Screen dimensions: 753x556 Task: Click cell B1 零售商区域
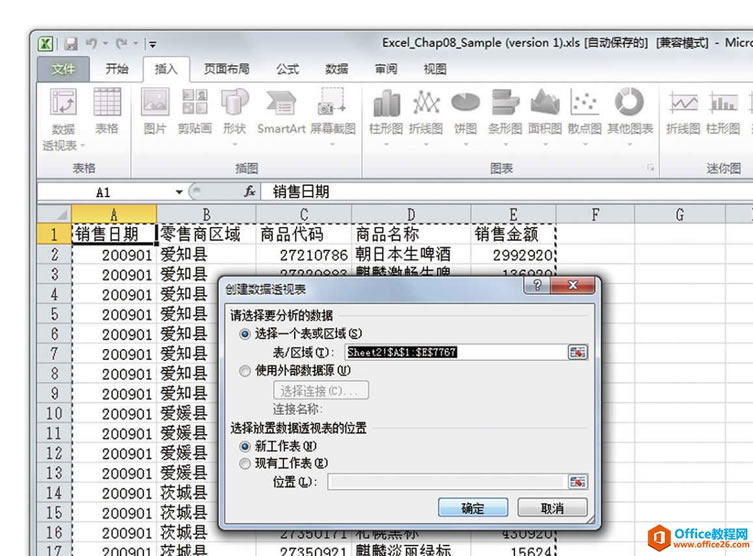pos(206,234)
